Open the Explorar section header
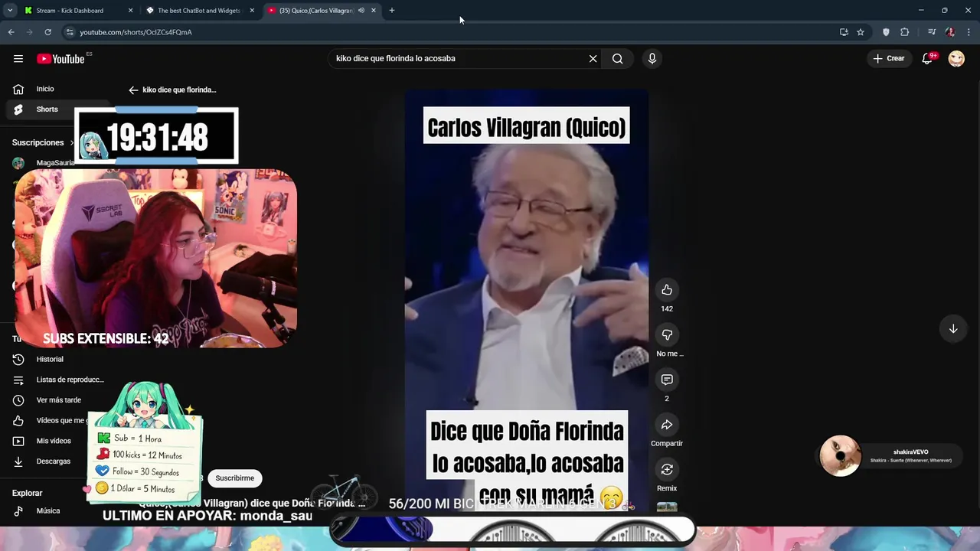The height and width of the screenshot is (551, 980). (28, 494)
